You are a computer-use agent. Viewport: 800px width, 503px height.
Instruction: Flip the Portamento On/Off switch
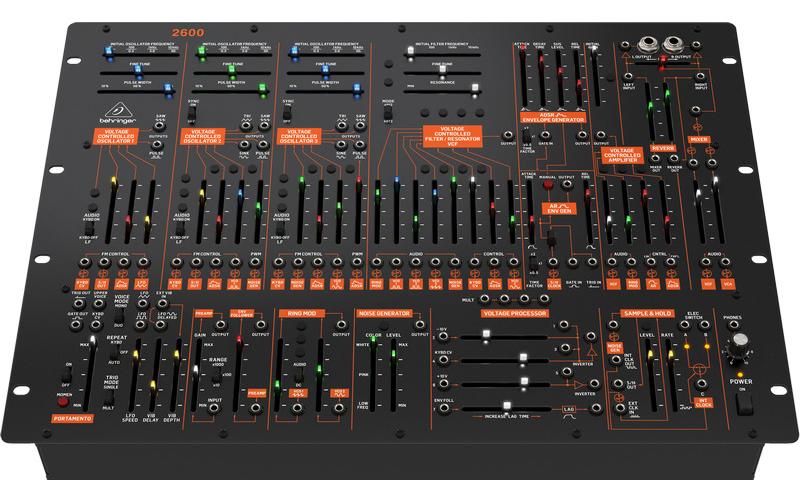(66, 374)
